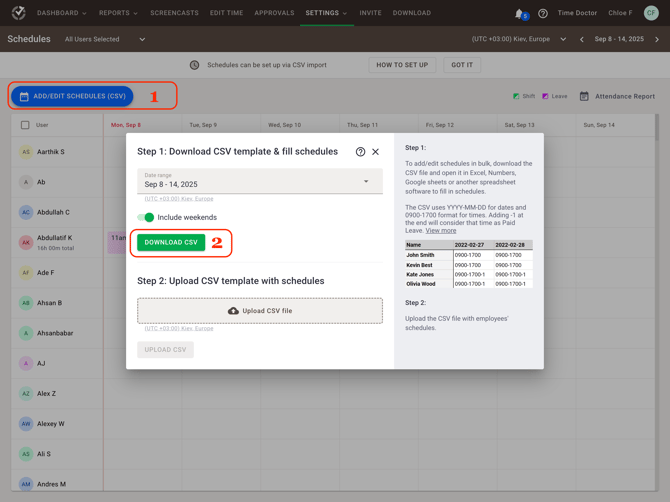Image resolution: width=670 pixels, height=502 pixels.
Task: Click Alexey W avatar
Action: [x=26, y=424]
